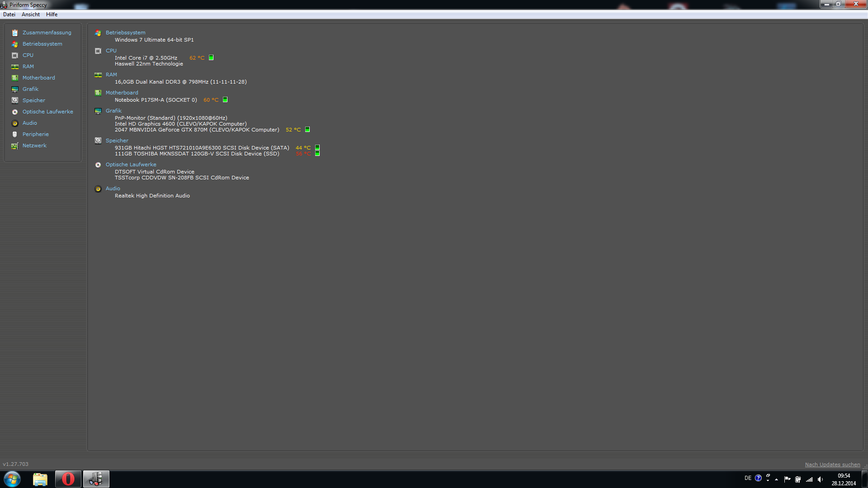Open the Ansicht menu
868x488 pixels.
point(31,14)
